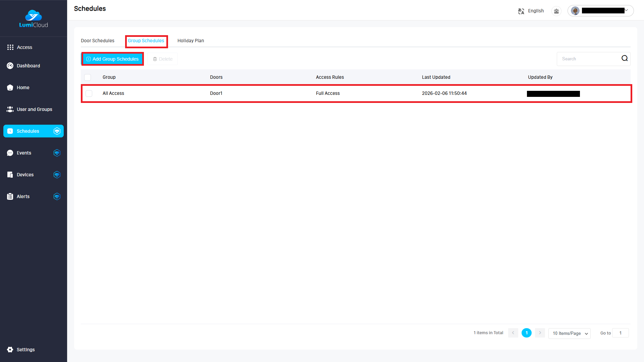Click the premium badge beside Devices
The height and width of the screenshot is (362, 644).
[57, 175]
